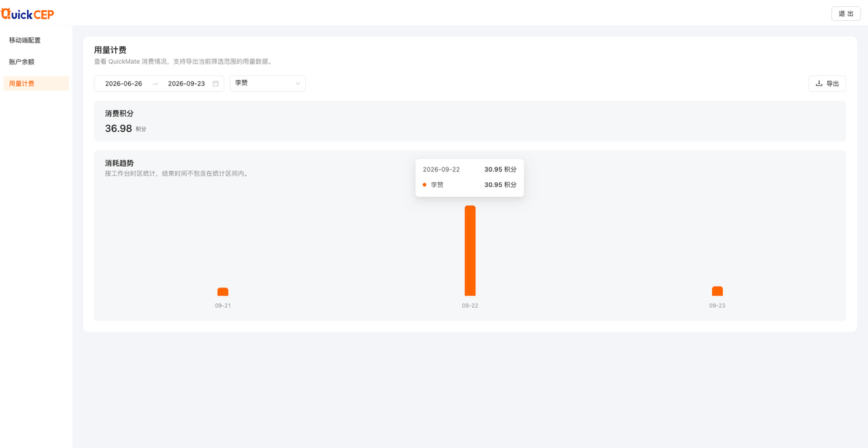
Task: Open the dropdown chevron next to 李赞
Action: click(297, 83)
